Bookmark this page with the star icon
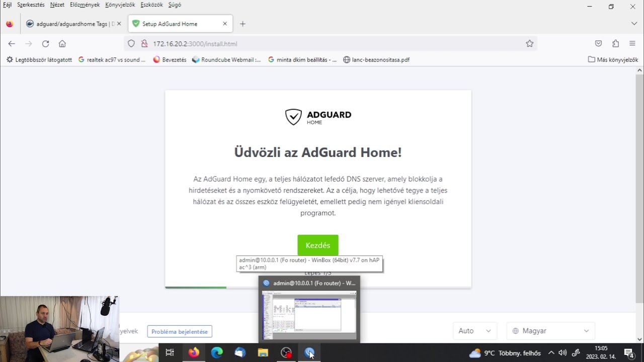Image resolution: width=644 pixels, height=362 pixels. [529, 44]
